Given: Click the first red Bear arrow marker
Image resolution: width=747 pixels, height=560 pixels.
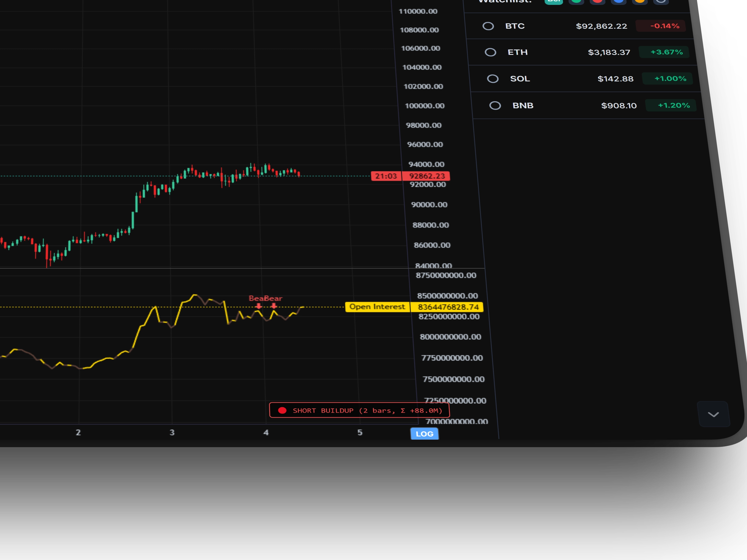Looking at the screenshot, I should 259,306.
